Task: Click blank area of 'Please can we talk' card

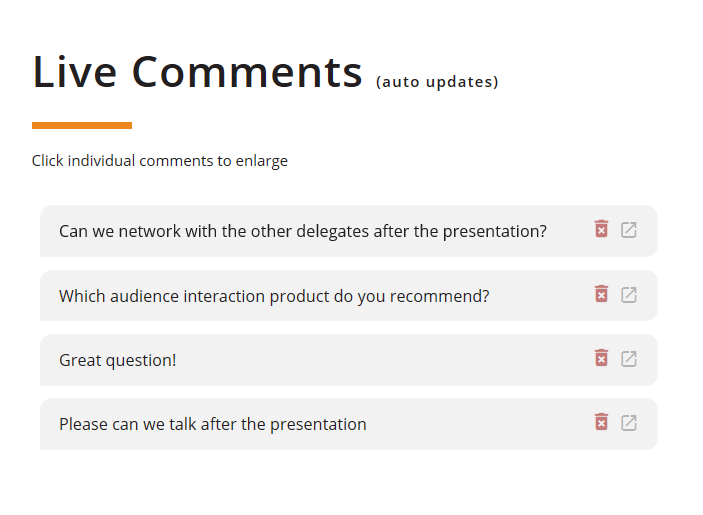Action: coord(475,424)
